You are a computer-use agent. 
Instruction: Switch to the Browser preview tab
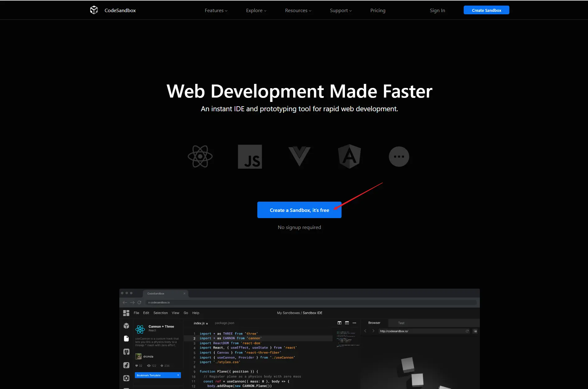coord(374,323)
